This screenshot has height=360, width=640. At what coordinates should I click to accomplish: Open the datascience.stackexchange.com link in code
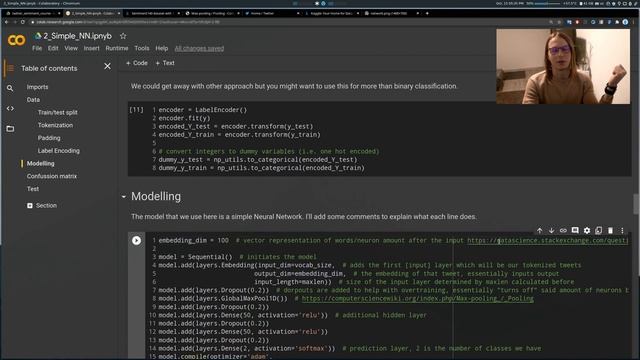[x=548, y=240]
